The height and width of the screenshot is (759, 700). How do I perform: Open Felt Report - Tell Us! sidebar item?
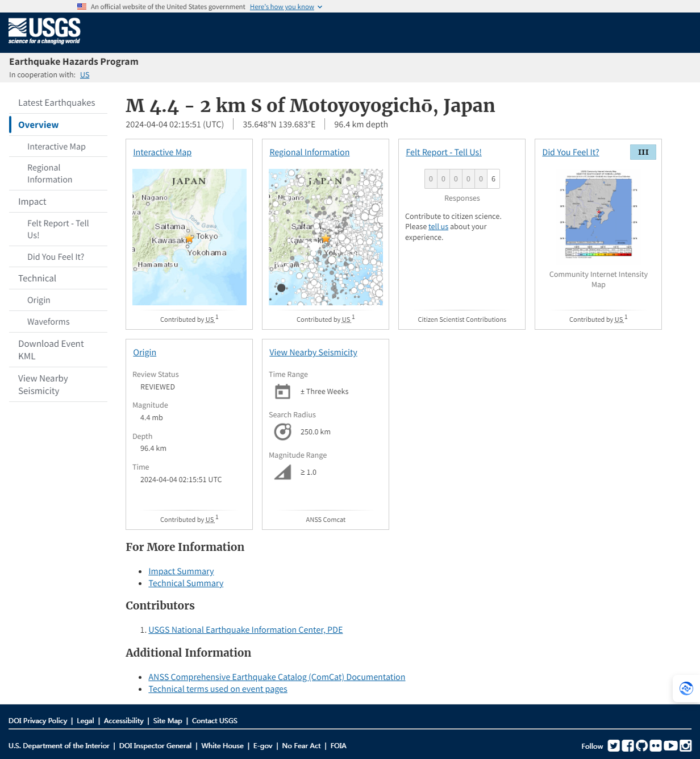[58, 229]
